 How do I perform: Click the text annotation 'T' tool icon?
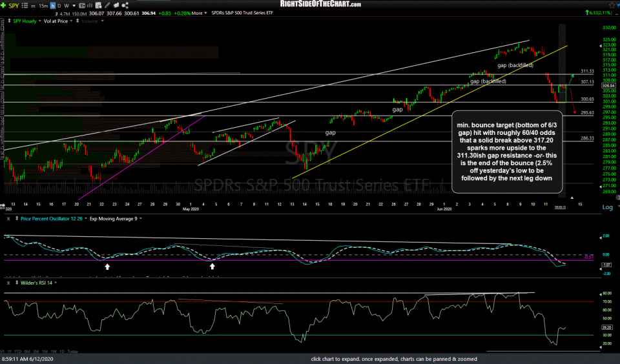(x=82, y=6)
